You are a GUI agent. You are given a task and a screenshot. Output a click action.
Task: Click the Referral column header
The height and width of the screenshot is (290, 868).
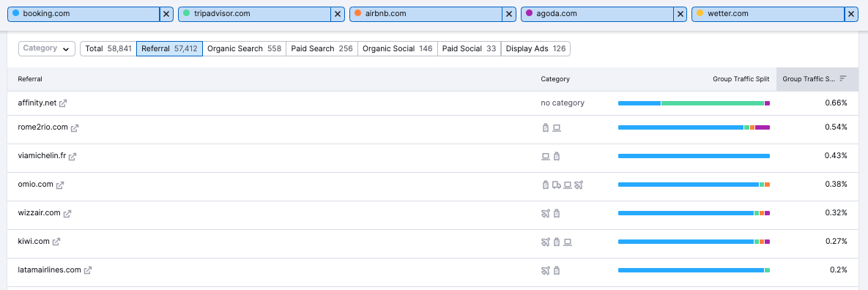(x=30, y=79)
